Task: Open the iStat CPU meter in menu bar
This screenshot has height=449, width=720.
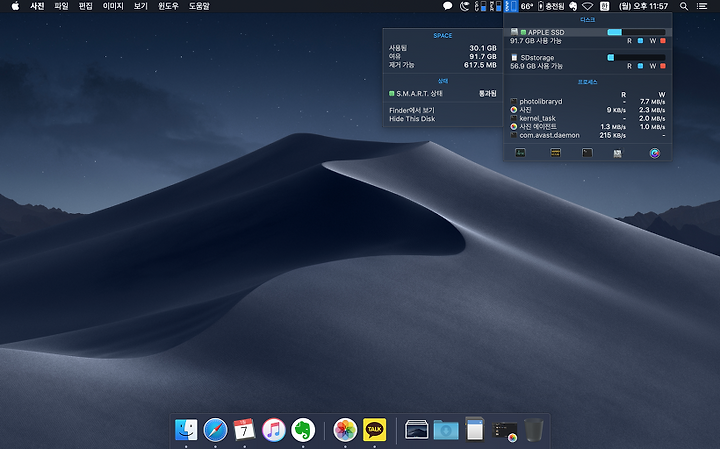Action: pyautogui.click(x=480, y=6)
